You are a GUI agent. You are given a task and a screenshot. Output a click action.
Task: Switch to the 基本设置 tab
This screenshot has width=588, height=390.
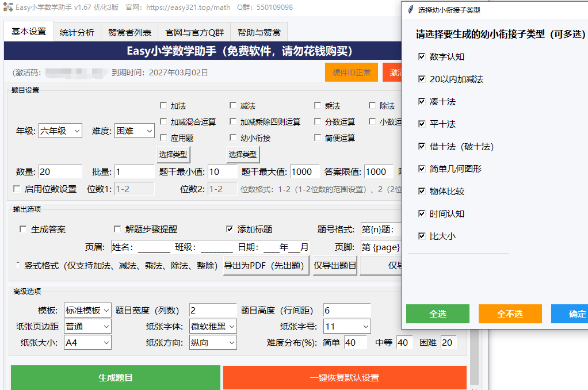click(x=29, y=32)
